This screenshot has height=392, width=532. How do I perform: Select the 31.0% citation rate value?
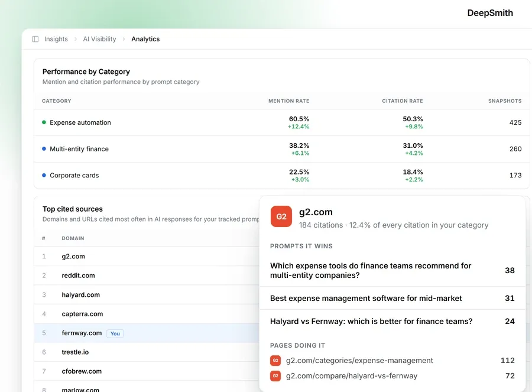(413, 145)
